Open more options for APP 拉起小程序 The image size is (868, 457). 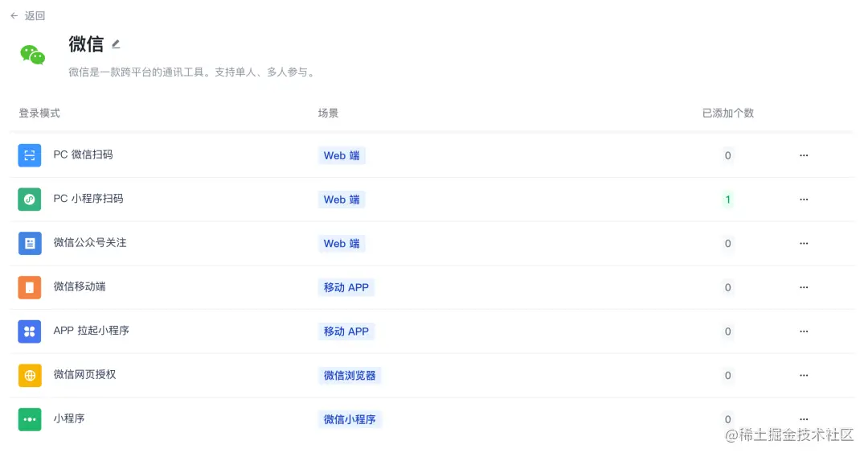tap(804, 331)
